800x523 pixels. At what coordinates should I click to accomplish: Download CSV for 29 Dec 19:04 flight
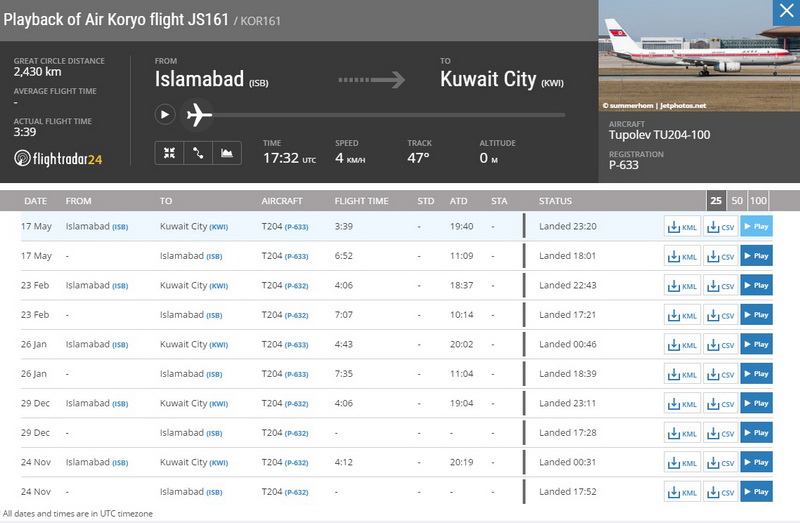tap(720, 404)
